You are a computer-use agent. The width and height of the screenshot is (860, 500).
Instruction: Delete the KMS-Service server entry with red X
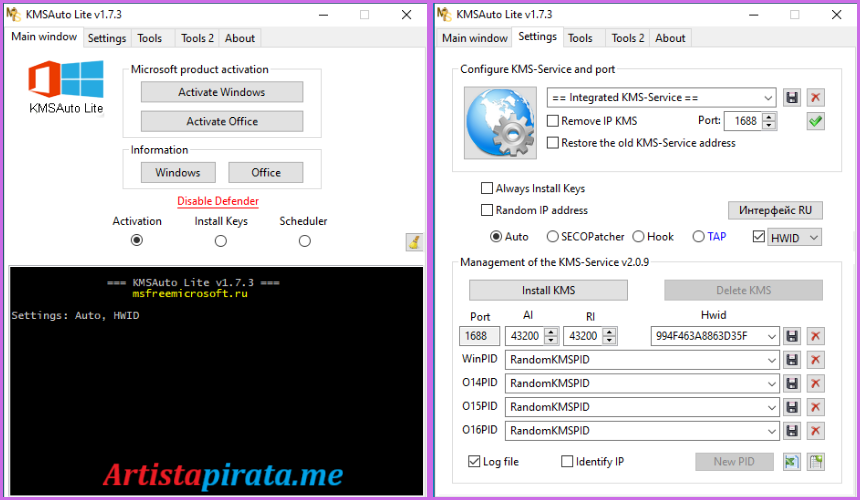click(816, 98)
